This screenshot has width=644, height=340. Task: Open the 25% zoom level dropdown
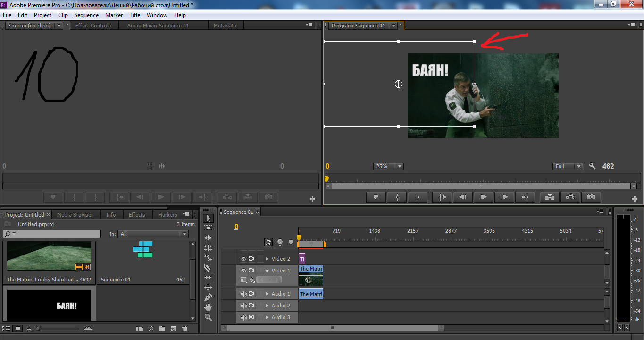point(388,166)
